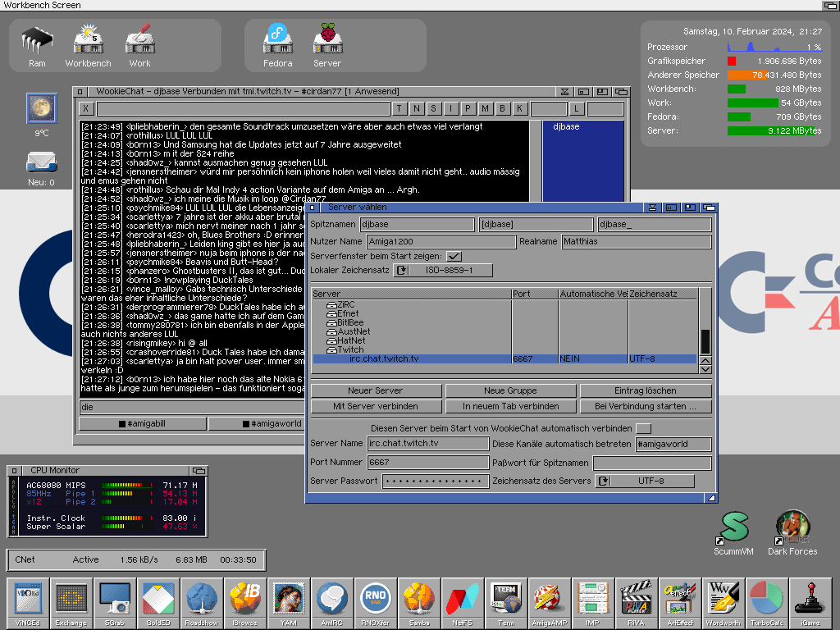Open Lokaler Zeichensatz ISO-8859-1 cycle dropdown
840x630 pixels.
443,270
